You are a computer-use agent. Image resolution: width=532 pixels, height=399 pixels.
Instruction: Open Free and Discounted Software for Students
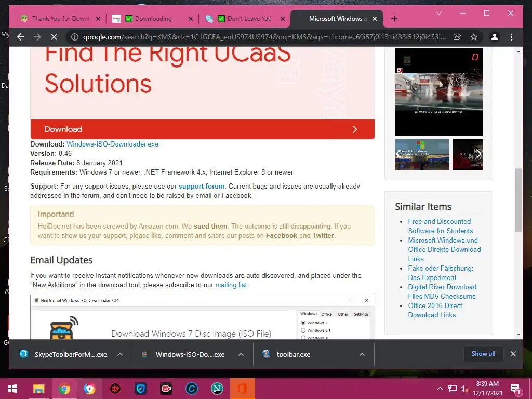[x=441, y=226]
